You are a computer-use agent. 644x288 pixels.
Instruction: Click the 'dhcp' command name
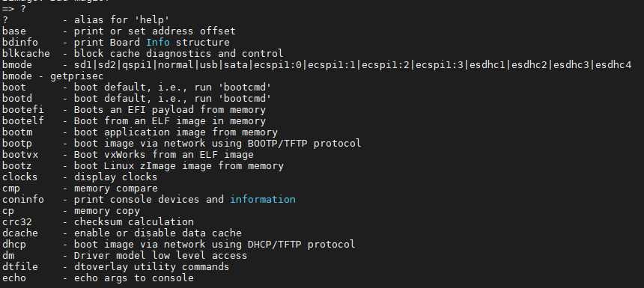tap(14, 245)
